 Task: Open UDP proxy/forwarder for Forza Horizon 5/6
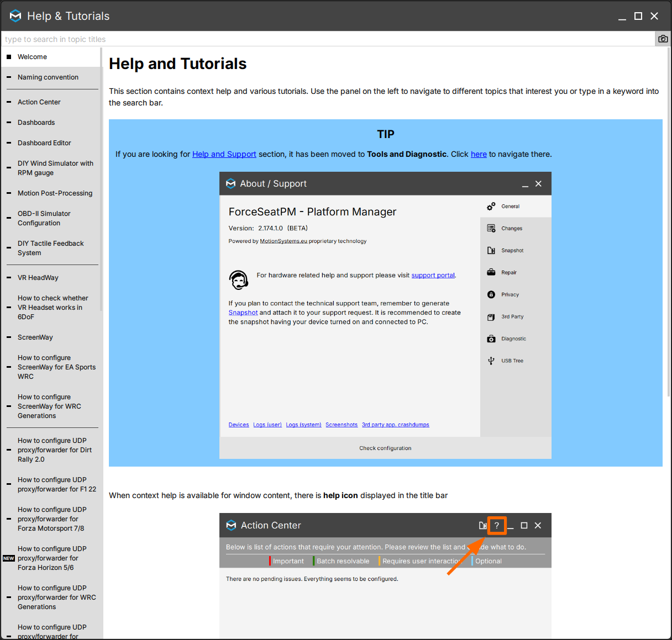[51, 558]
